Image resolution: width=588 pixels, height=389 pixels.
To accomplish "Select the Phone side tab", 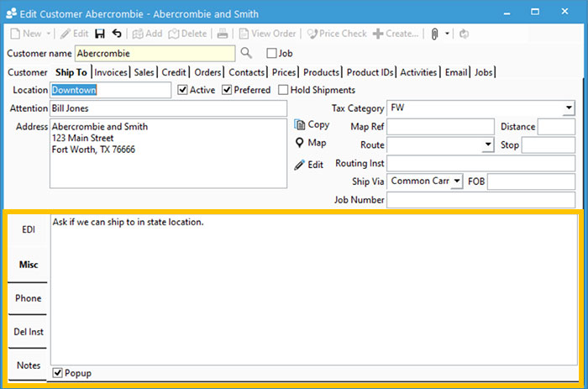I will pyautogui.click(x=28, y=298).
